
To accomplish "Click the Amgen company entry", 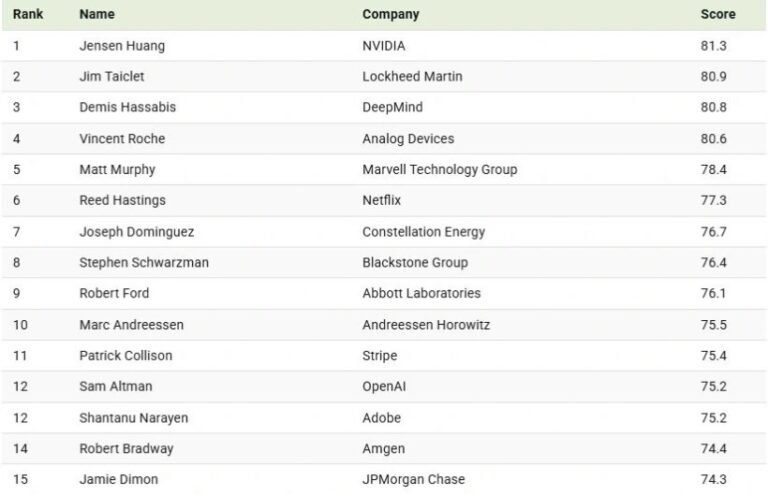I will point(384,449).
